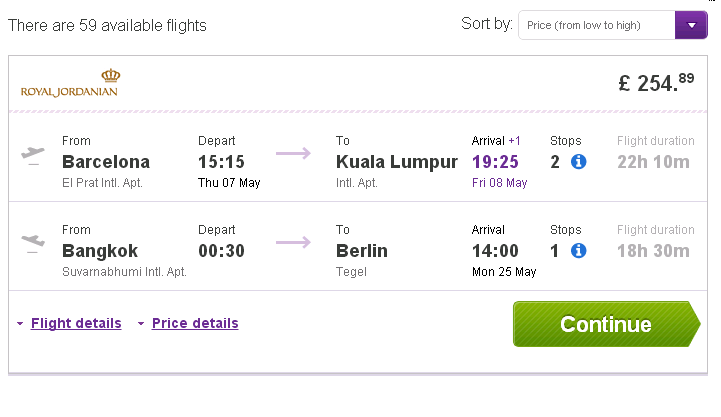
Task: Click the 19:25 arrival time
Action: tap(495, 162)
